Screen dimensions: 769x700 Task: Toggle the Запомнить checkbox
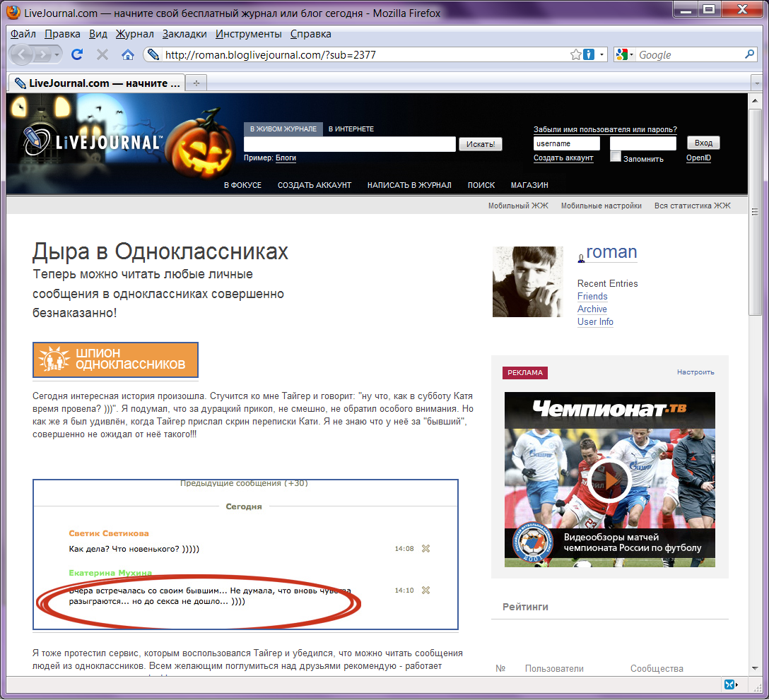point(616,157)
